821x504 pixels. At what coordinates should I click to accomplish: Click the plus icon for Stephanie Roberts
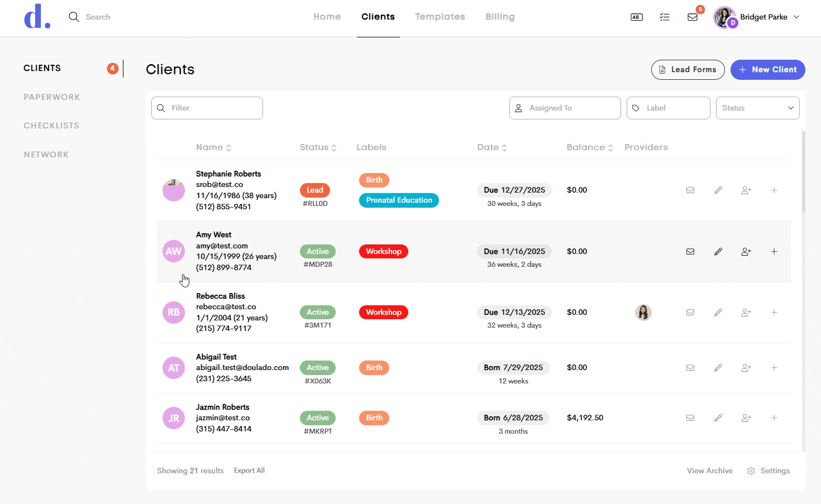point(774,190)
